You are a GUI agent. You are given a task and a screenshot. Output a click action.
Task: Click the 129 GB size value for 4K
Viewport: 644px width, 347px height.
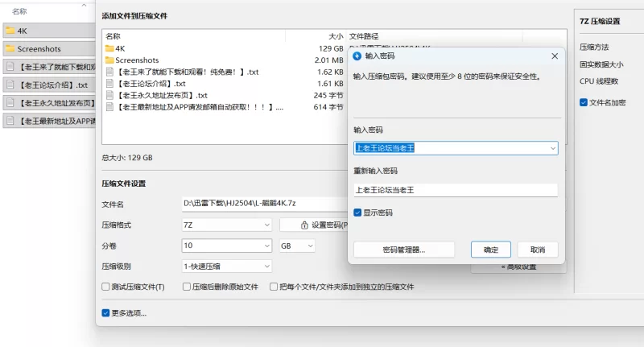pos(331,48)
